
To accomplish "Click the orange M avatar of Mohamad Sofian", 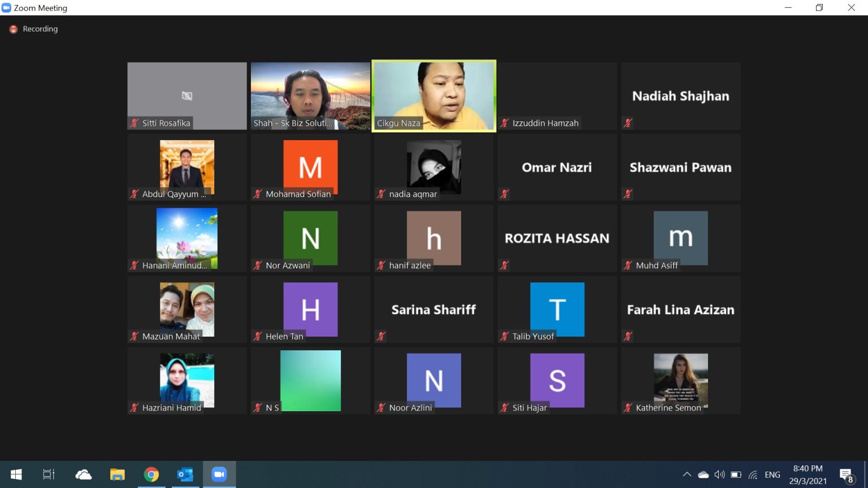I will (310, 167).
